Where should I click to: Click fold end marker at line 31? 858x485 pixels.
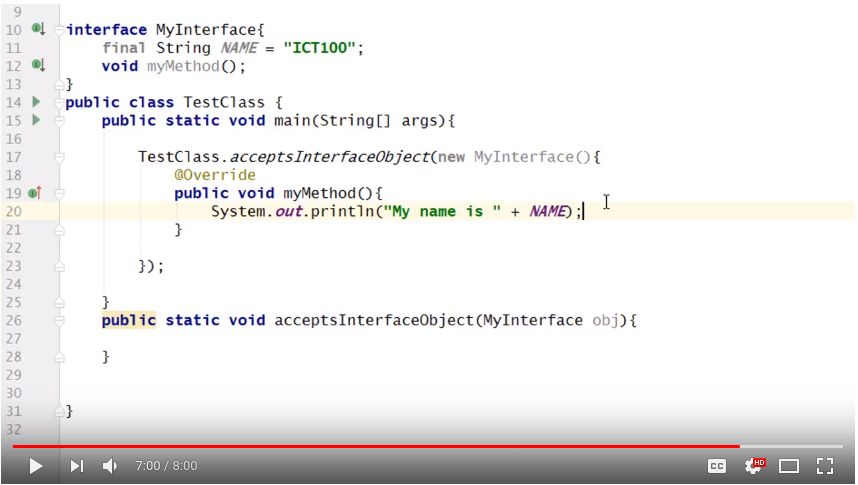[x=59, y=412]
